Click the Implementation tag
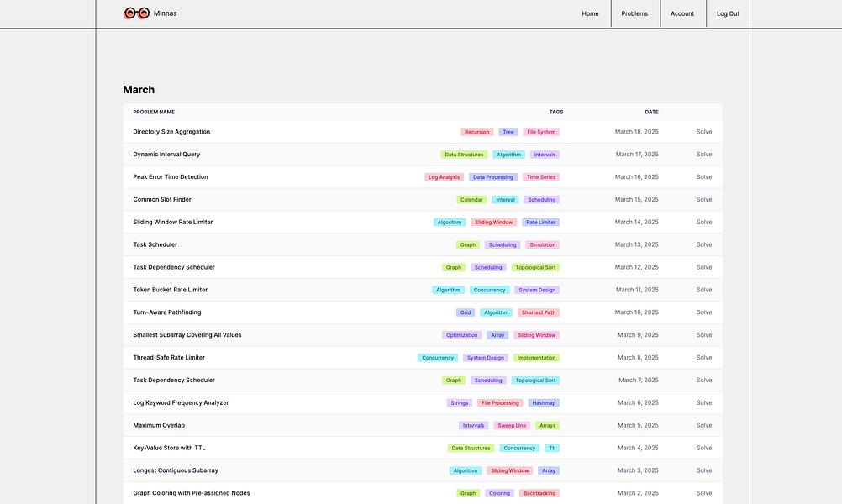The image size is (842, 504). (536, 358)
